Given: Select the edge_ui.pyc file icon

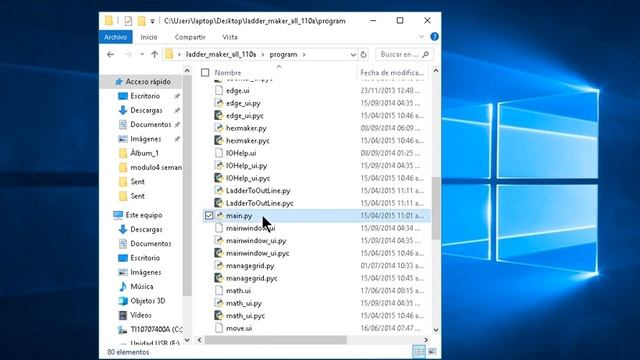Looking at the screenshot, I should click(x=219, y=116).
